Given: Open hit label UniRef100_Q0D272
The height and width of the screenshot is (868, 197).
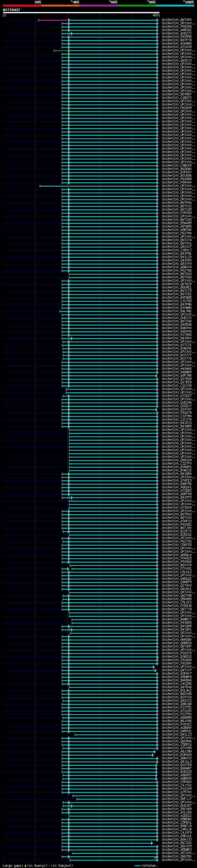Looking at the screenshot, I should [x=176, y=33].
